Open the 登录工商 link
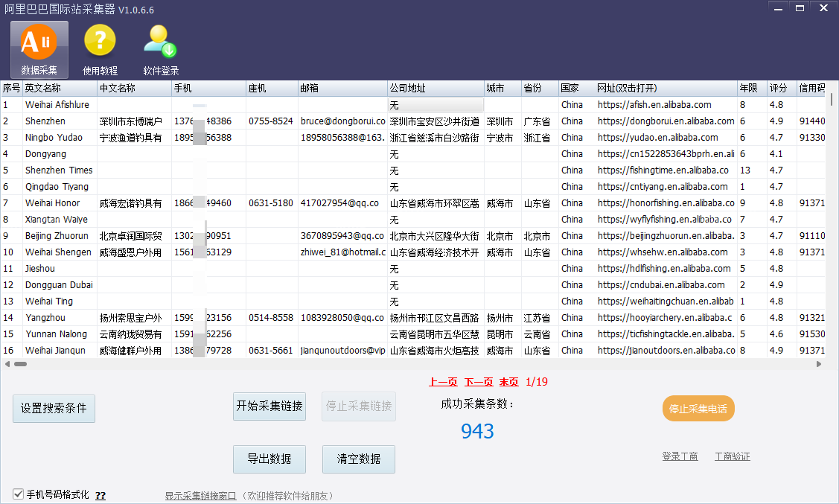The image size is (839, 504). [680, 456]
